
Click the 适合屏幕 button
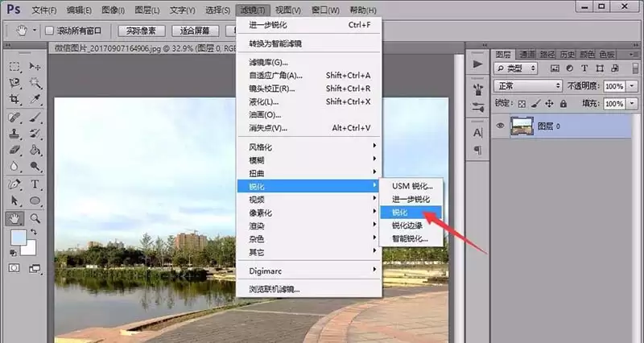click(195, 31)
